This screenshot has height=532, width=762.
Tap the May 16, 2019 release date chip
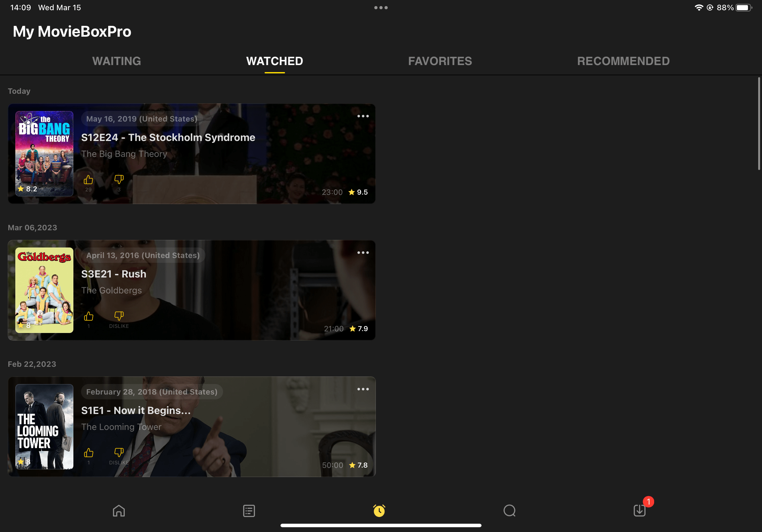(140, 118)
